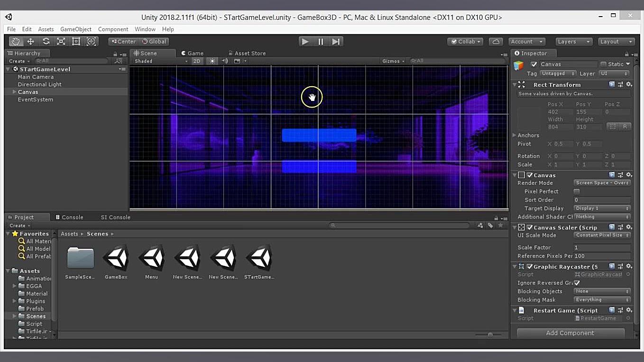
Task: Select the Move tool in the toolbar
Action: point(31,42)
